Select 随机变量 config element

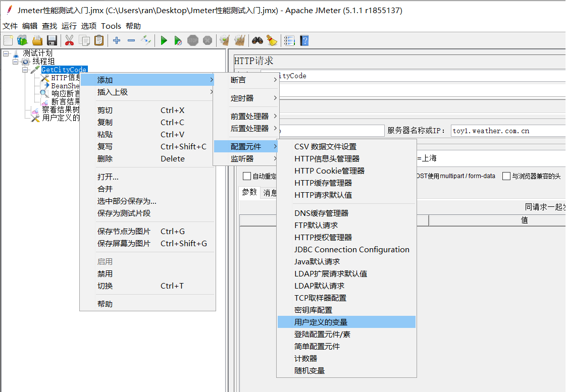point(346,371)
